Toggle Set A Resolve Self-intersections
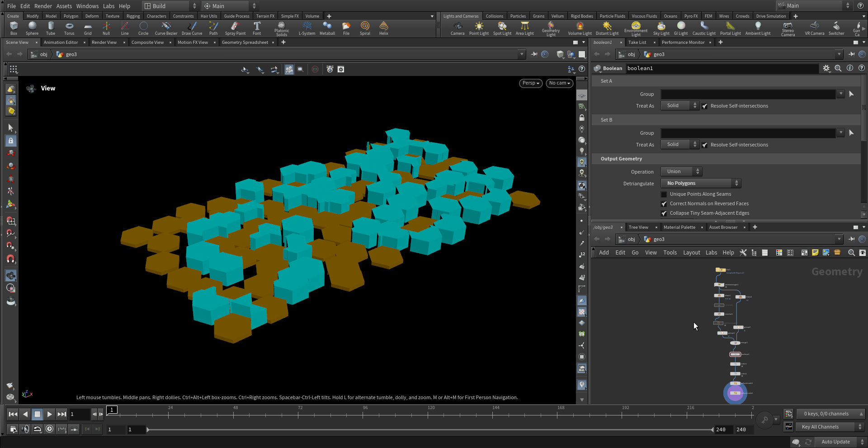Viewport: 868px width, 448px height. pyautogui.click(x=705, y=106)
